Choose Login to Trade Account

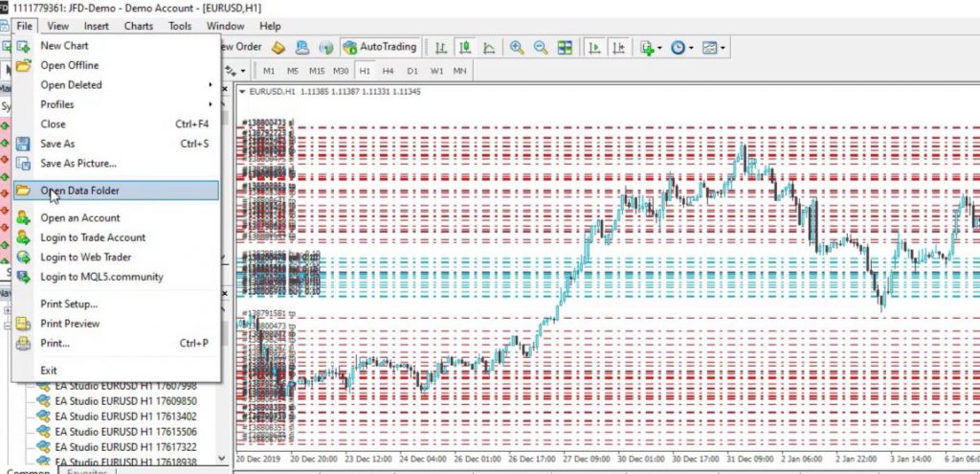point(116,237)
